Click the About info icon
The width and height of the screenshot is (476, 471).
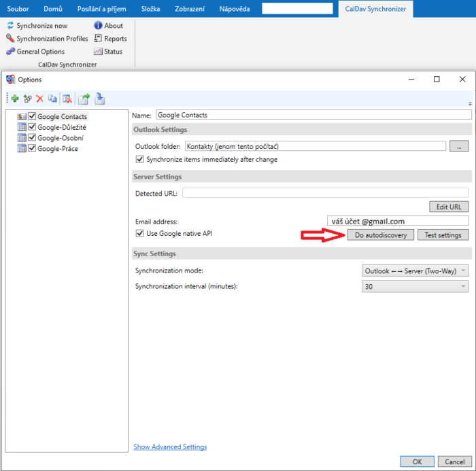pyautogui.click(x=98, y=26)
